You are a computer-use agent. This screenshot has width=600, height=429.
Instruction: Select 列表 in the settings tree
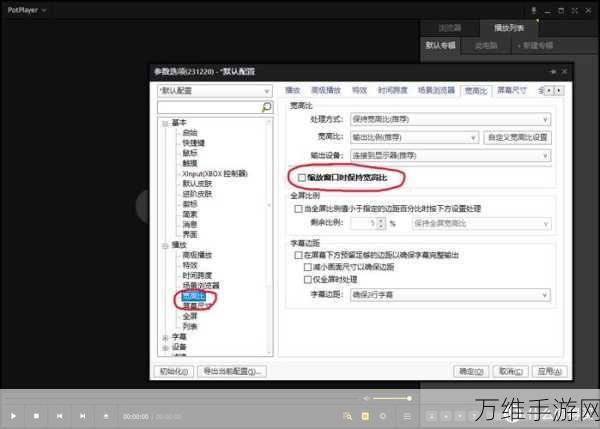coord(190,326)
